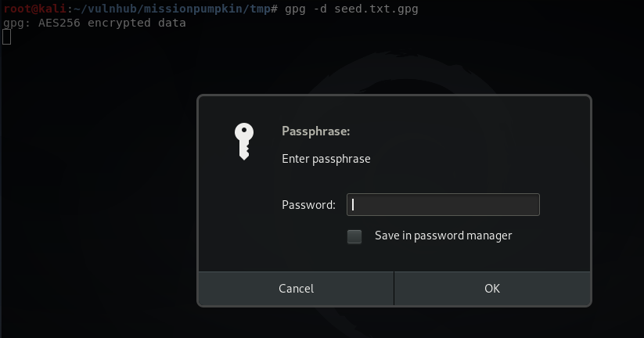Focus the Password input field
This screenshot has width=644, height=338.
[443, 204]
